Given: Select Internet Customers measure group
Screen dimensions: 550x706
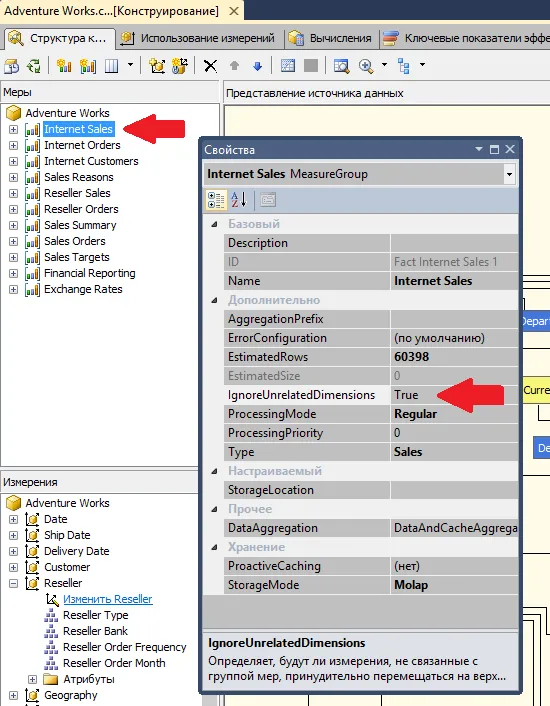Looking at the screenshot, I should point(91,161).
